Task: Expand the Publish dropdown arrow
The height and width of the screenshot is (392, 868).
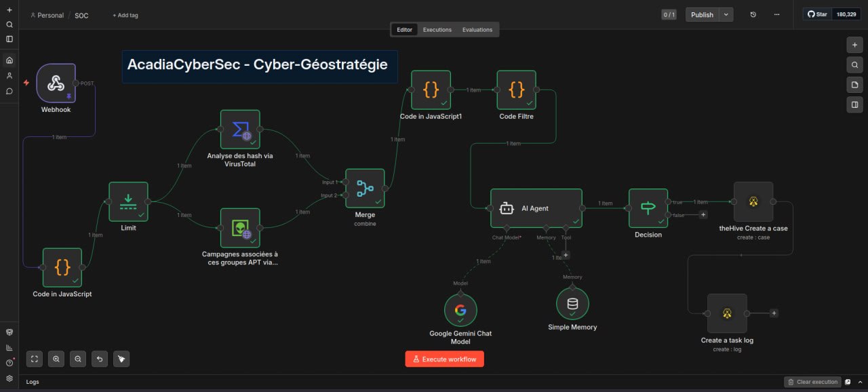Action: [x=726, y=14]
